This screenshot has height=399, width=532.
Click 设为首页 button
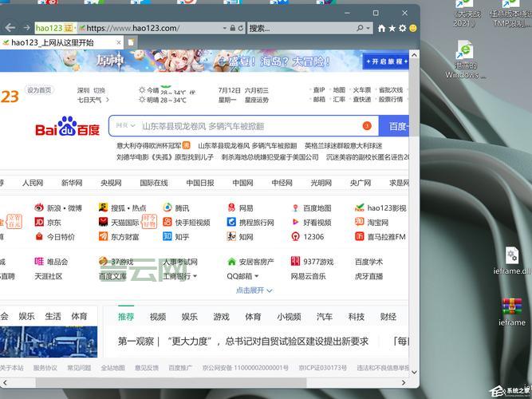(x=39, y=90)
